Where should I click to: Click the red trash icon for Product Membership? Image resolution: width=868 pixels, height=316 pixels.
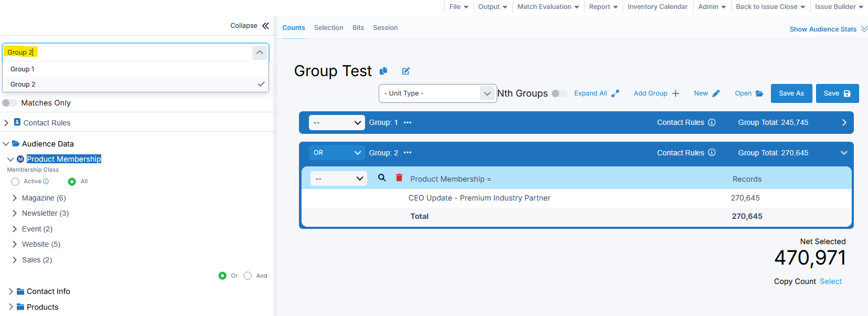(x=399, y=178)
